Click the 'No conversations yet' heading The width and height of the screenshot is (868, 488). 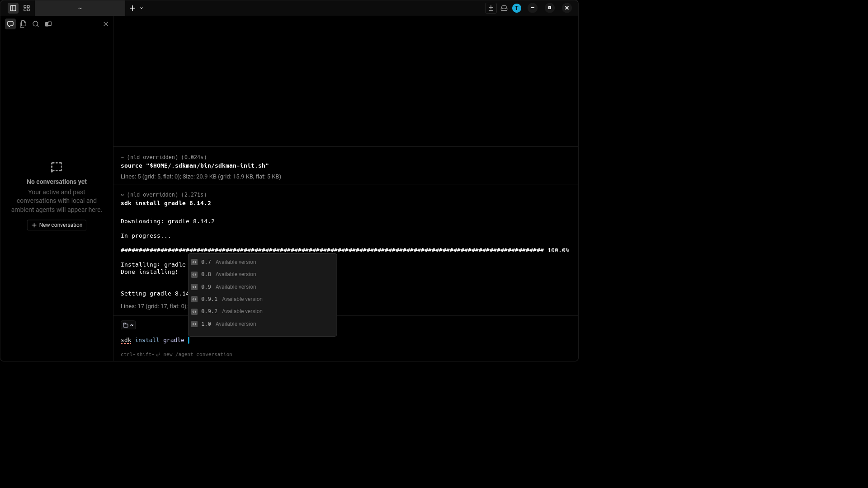(57, 182)
